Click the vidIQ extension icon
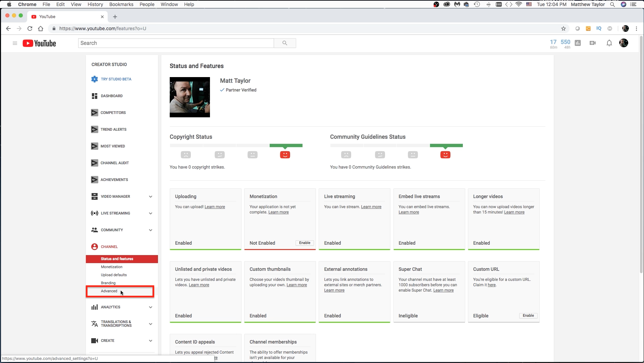 [x=599, y=28]
